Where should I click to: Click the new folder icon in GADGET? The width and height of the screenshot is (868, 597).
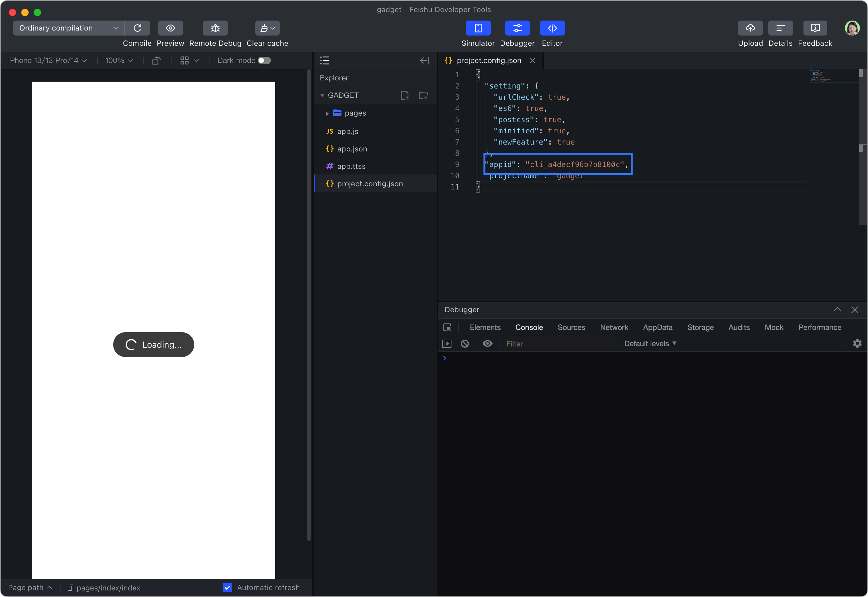[x=423, y=95]
